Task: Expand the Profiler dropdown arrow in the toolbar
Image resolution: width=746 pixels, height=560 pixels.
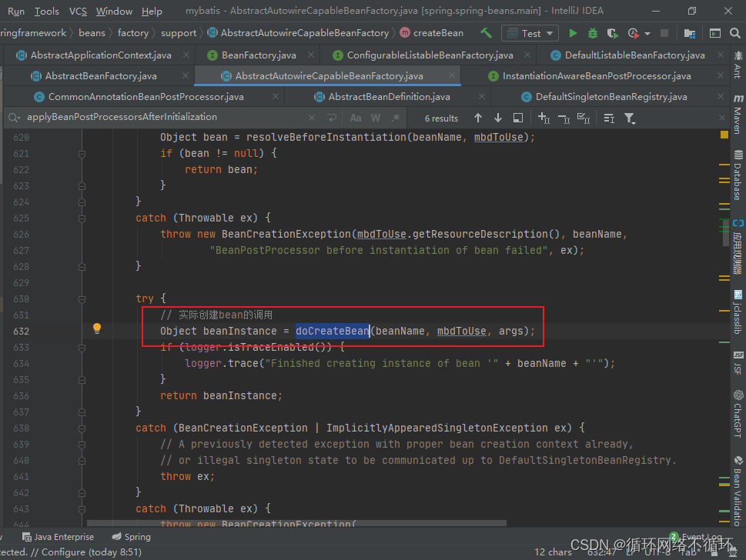Action: coord(647,34)
